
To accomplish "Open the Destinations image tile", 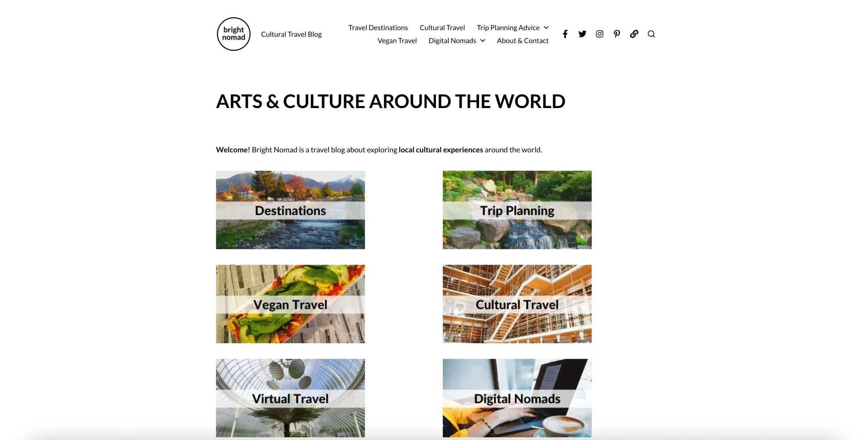I will (290, 210).
